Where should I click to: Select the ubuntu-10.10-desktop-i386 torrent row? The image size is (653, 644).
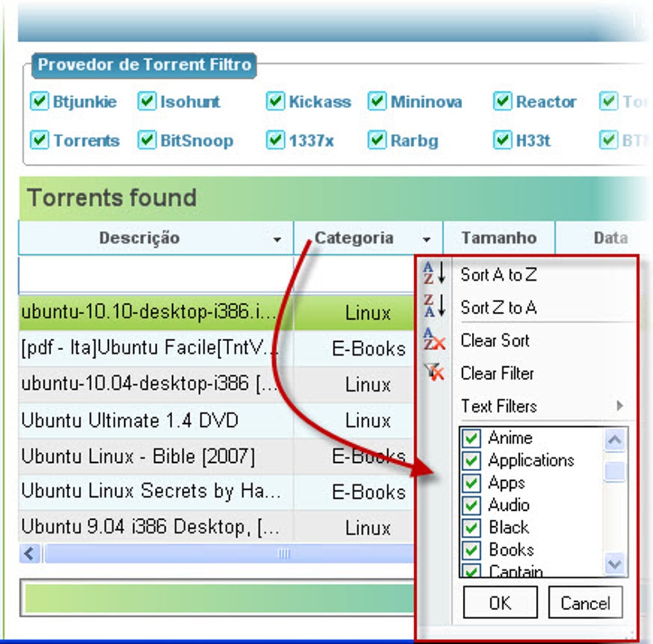[216, 312]
